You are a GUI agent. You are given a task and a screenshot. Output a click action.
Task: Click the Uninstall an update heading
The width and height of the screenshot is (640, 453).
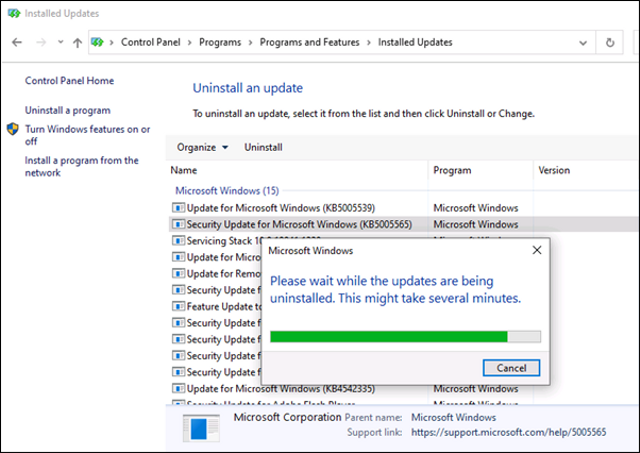[248, 88]
